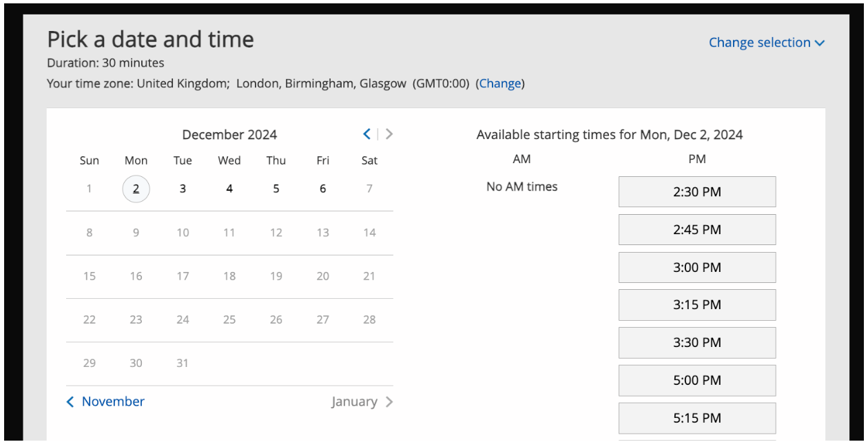
Task: Select Friday December 6 date
Action: (322, 189)
